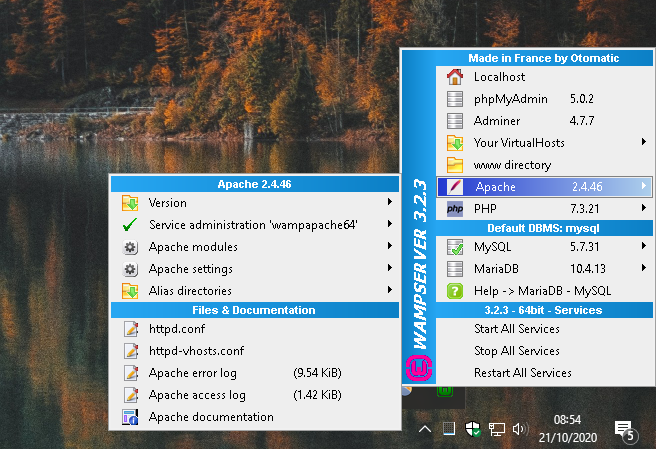Click the Apache error log label

pos(192,373)
